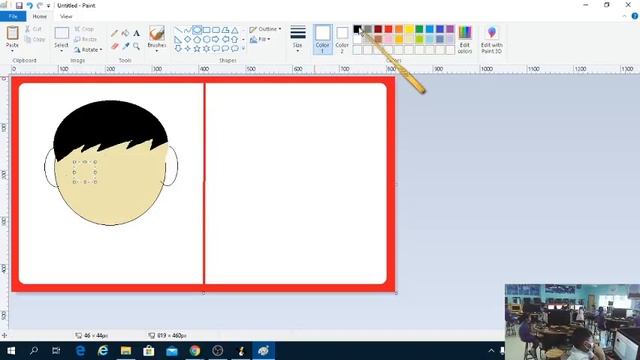Select the Eraser tool
Image resolution: width=640 pixels, height=360 pixels.
coord(115,46)
